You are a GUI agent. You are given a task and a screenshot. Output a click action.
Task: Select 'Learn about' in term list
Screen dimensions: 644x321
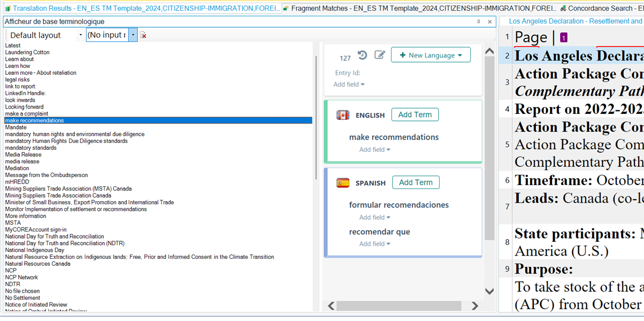click(x=19, y=59)
